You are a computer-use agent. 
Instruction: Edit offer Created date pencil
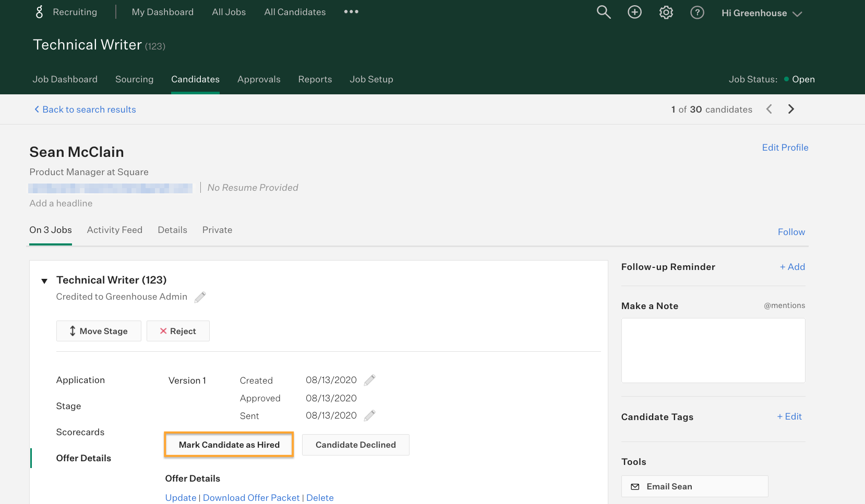[369, 380]
